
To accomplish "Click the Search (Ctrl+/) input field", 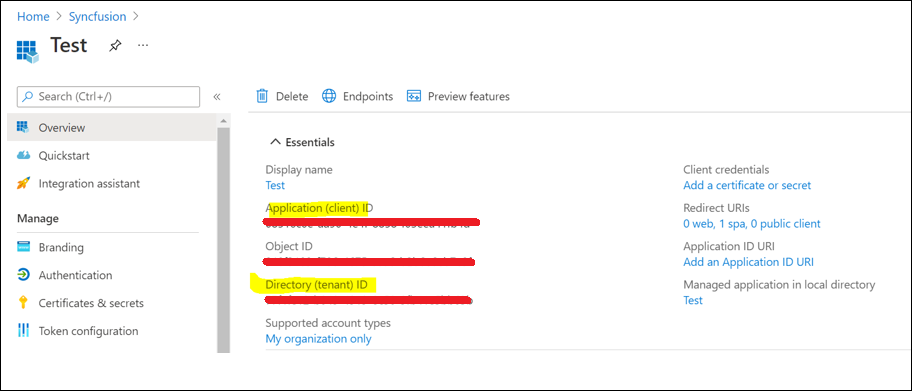I will [108, 97].
